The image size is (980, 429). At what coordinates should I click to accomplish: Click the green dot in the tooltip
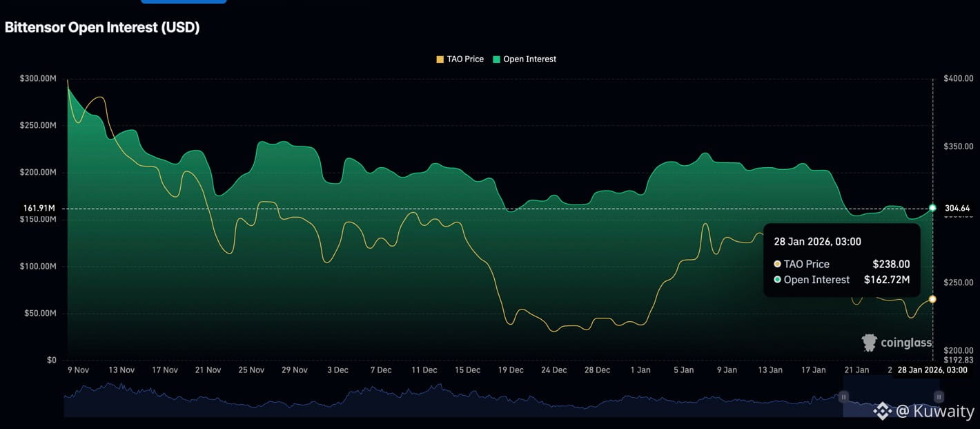pyautogui.click(x=778, y=280)
